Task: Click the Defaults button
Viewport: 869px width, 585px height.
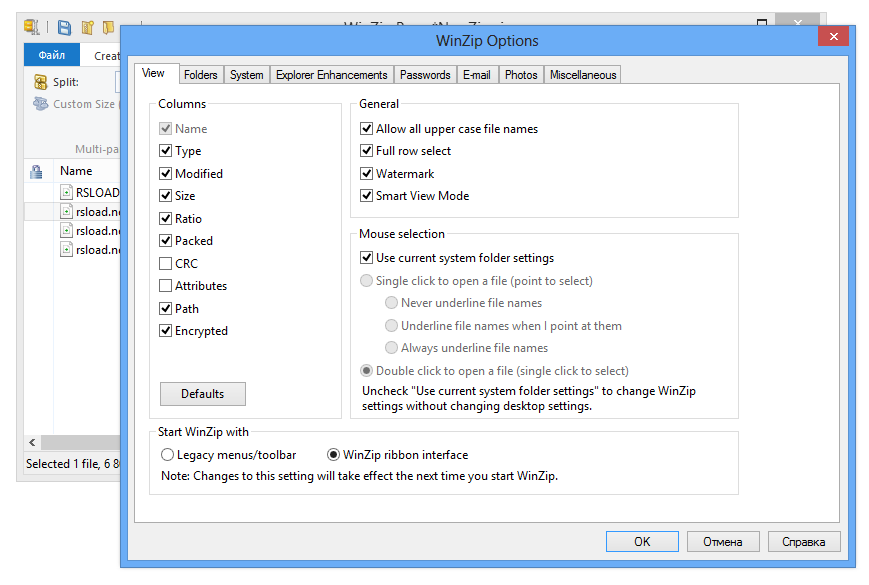Action: tap(203, 394)
